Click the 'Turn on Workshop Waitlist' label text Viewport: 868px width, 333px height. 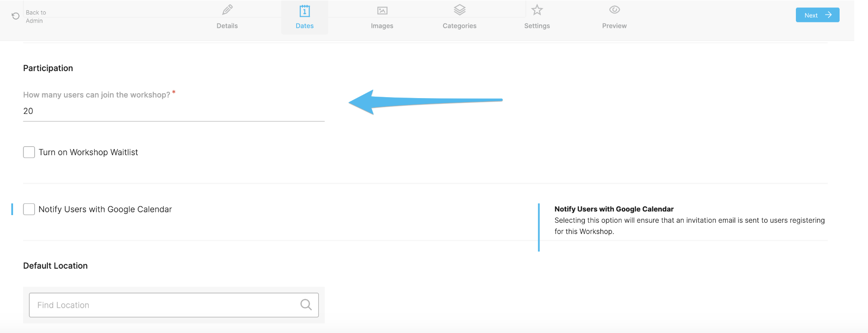tap(88, 152)
